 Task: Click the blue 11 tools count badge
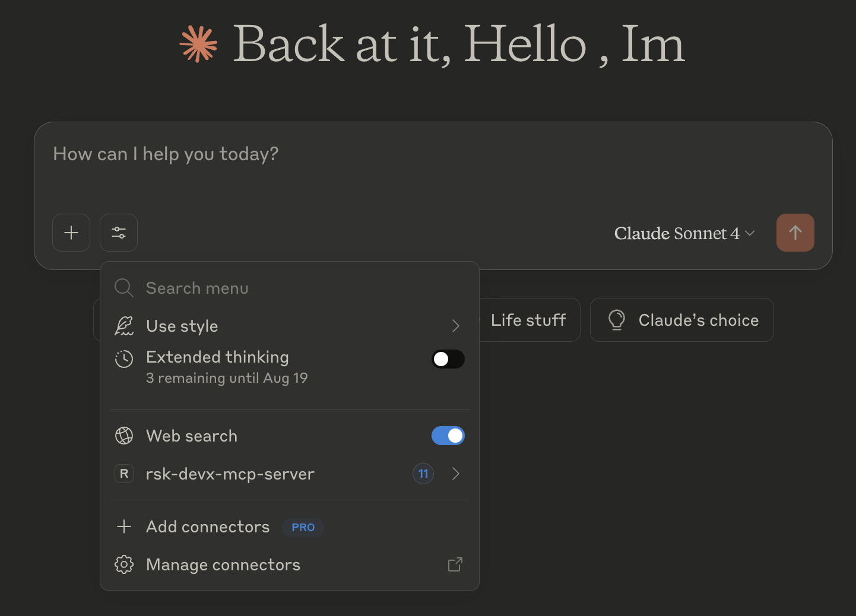coord(423,474)
